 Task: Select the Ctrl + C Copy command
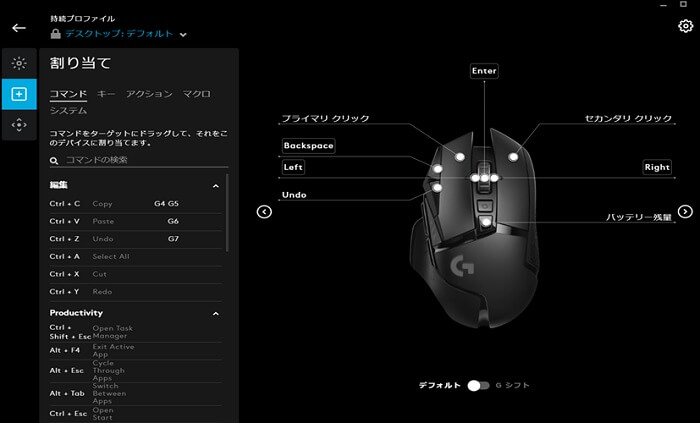pyautogui.click(x=136, y=204)
